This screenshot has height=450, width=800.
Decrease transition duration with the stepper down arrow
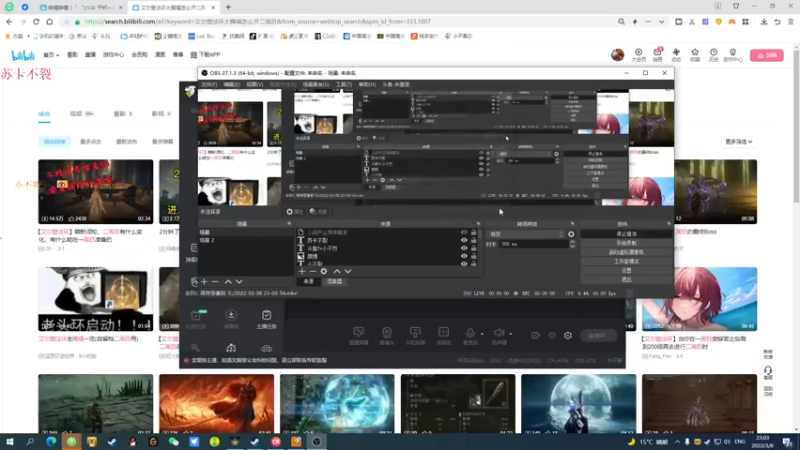point(572,246)
